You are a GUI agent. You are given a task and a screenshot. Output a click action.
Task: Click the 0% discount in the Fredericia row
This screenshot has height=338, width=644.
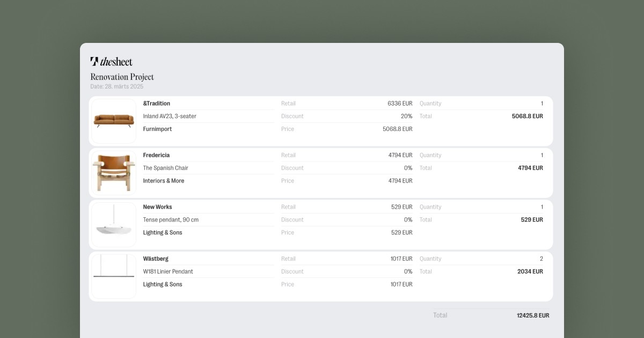point(408,168)
